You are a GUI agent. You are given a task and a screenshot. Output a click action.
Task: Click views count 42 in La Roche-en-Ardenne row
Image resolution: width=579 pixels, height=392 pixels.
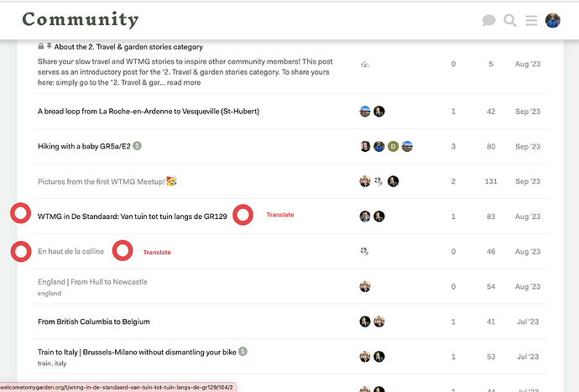(491, 111)
